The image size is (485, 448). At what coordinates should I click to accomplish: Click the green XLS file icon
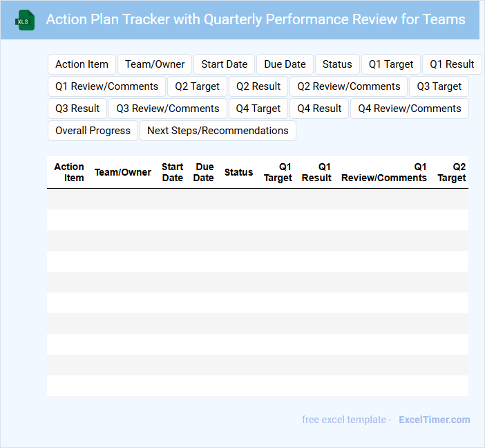click(x=25, y=20)
